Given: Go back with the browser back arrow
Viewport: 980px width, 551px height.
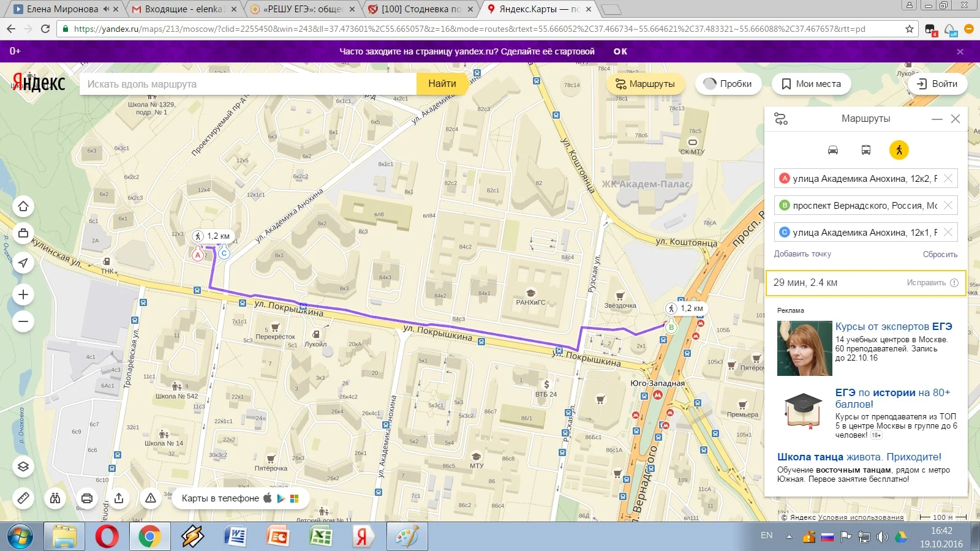Looking at the screenshot, I should tap(11, 29).
